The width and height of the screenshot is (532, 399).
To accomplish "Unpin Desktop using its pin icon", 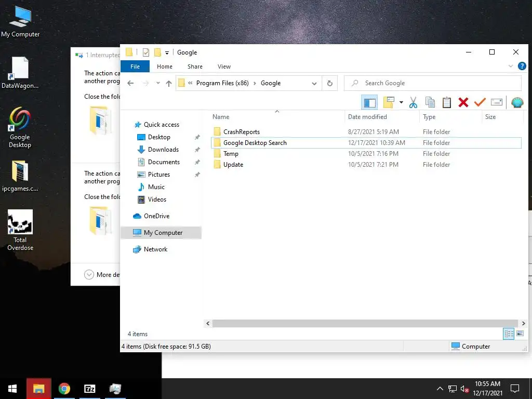I will click(197, 137).
